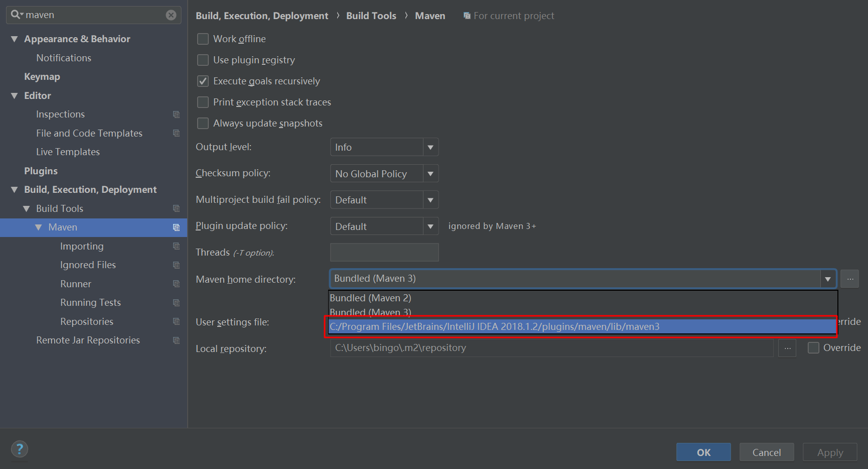This screenshot has height=469, width=868.
Task: Click project-level icon next to Inspections
Action: click(x=176, y=114)
